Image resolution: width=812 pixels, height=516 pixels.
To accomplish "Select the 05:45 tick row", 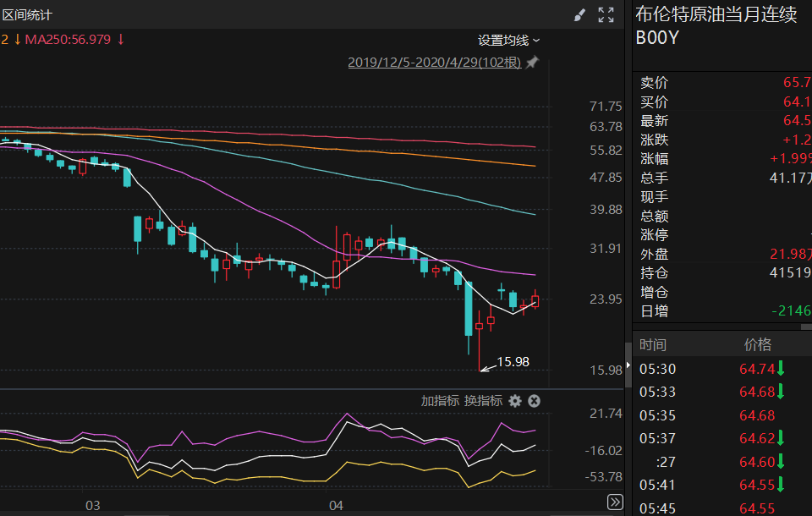I will tap(722, 508).
